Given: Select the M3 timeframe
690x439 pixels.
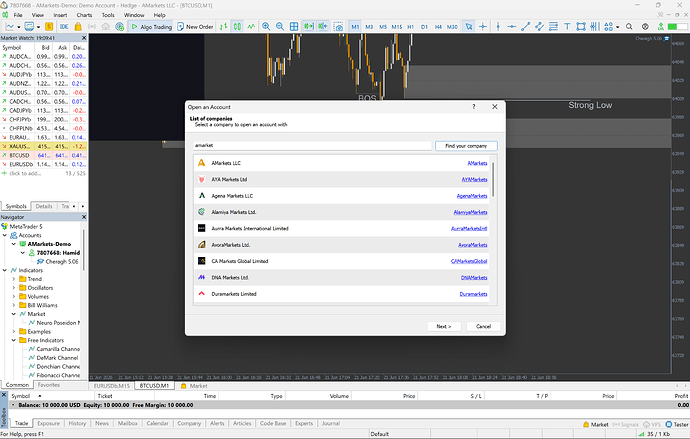Looking at the screenshot, I should (369, 27).
